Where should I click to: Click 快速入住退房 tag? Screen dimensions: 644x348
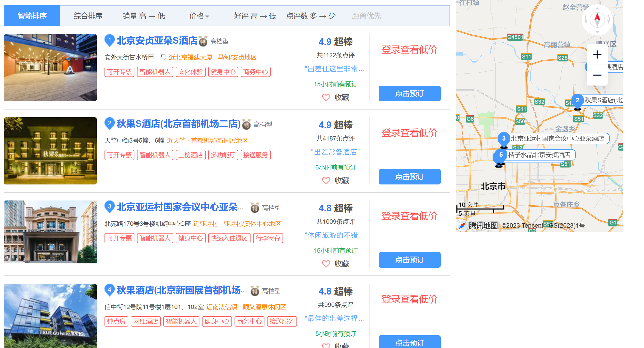click(x=229, y=238)
